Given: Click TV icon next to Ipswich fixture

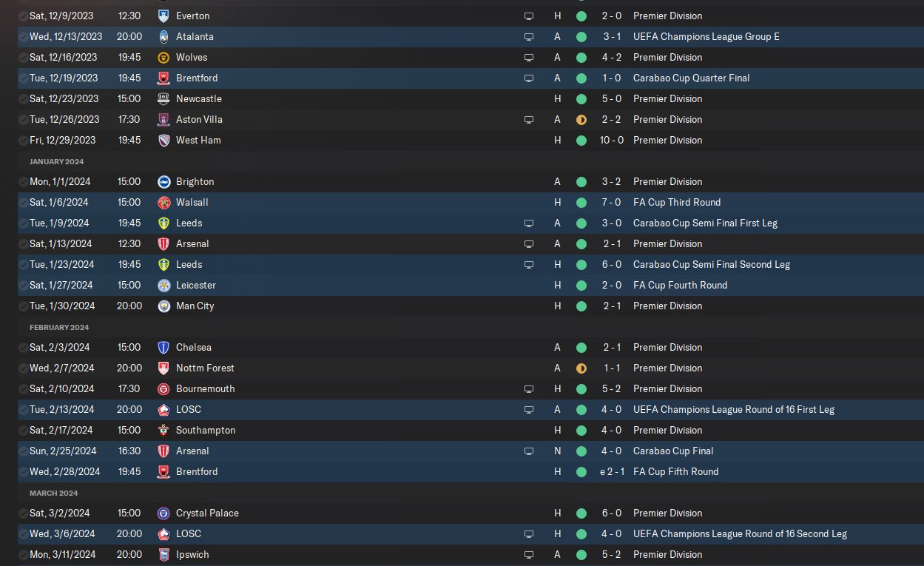Looking at the screenshot, I should (x=528, y=554).
